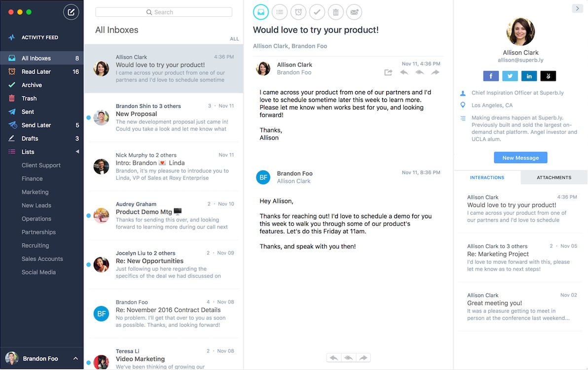Switch to the Attachments tab
588x370 pixels.
point(554,177)
